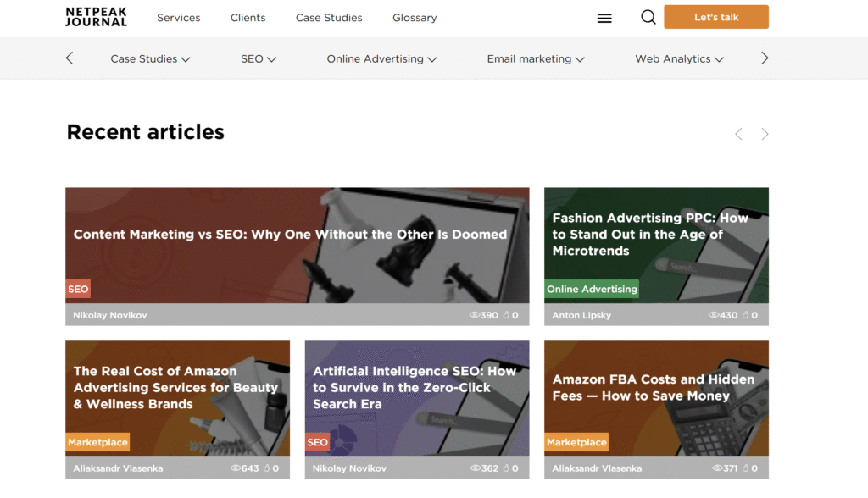Open Clients in top navigation
Viewport: 868px width, 498px height.
248,18
